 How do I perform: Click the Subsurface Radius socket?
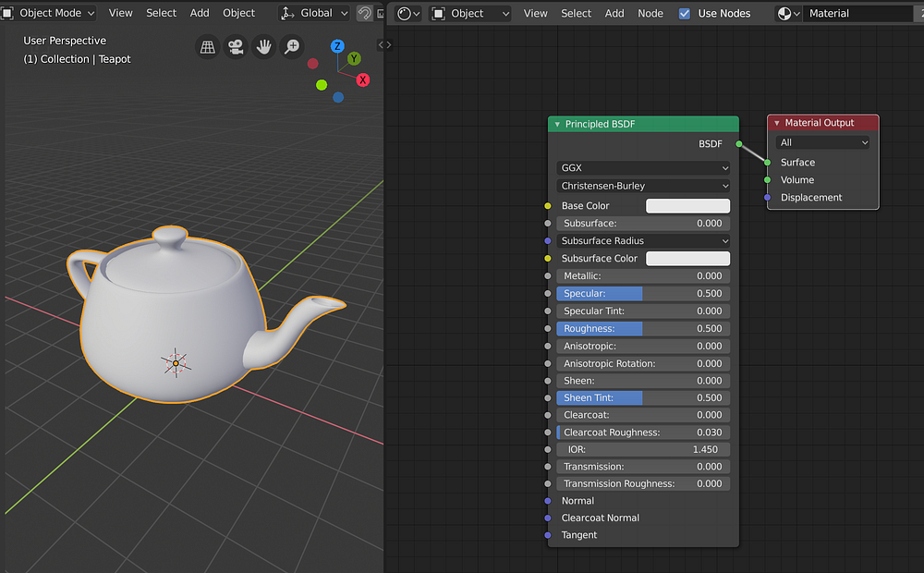point(548,240)
